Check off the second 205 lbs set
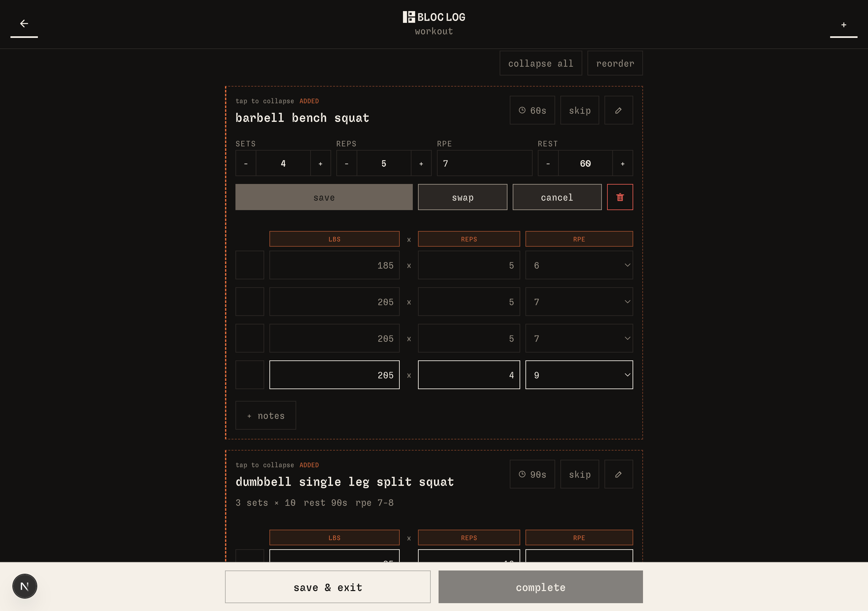Image resolution: width=868 pixels, height=611 pixels. point(250,338)
